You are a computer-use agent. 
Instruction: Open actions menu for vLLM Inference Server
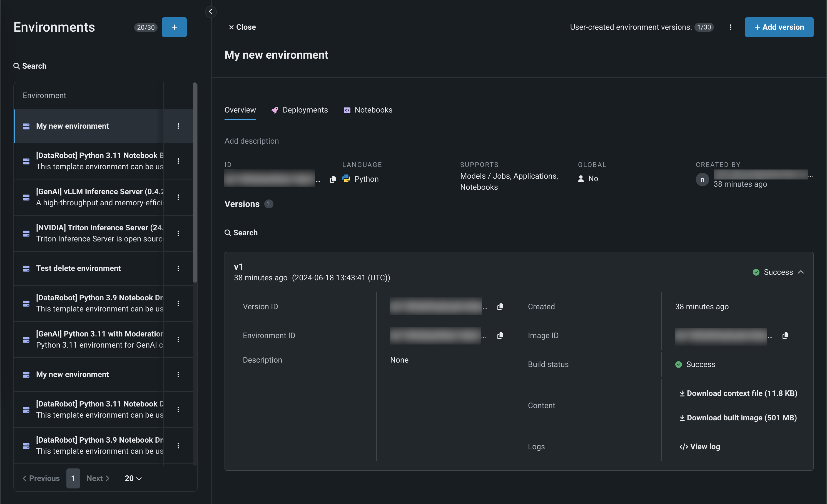pyautogui.click(x=178, y=197)
